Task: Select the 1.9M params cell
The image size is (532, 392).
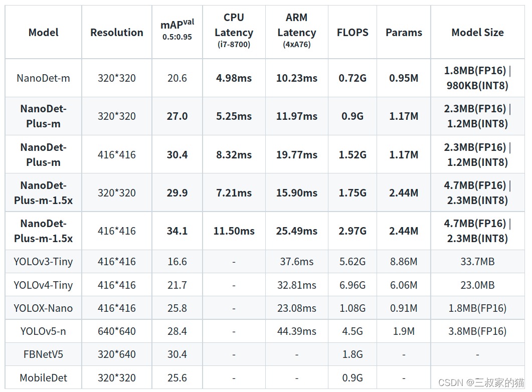Action: pyautogui.click(x=404, y=331)
